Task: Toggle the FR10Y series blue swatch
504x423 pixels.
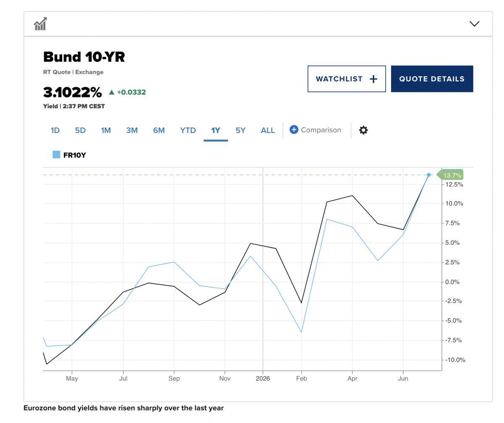Action: coord(56,155)
